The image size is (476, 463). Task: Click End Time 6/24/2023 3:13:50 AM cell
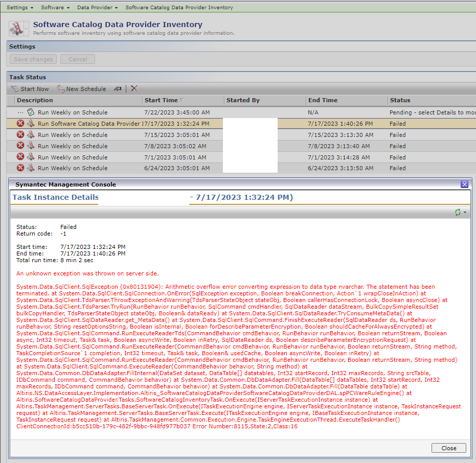[341, 168]
